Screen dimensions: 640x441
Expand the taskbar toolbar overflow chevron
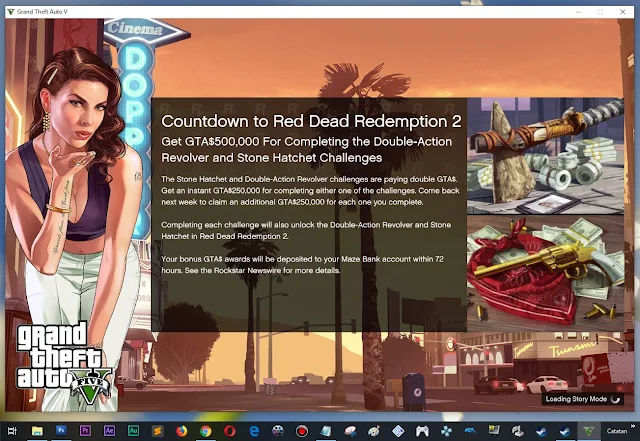[x=633, y=426]
